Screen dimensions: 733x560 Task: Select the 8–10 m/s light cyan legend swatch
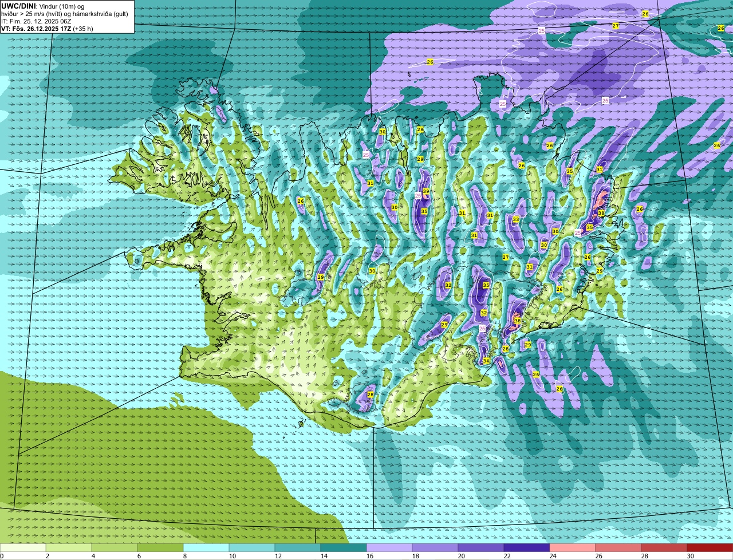point(206,548)
